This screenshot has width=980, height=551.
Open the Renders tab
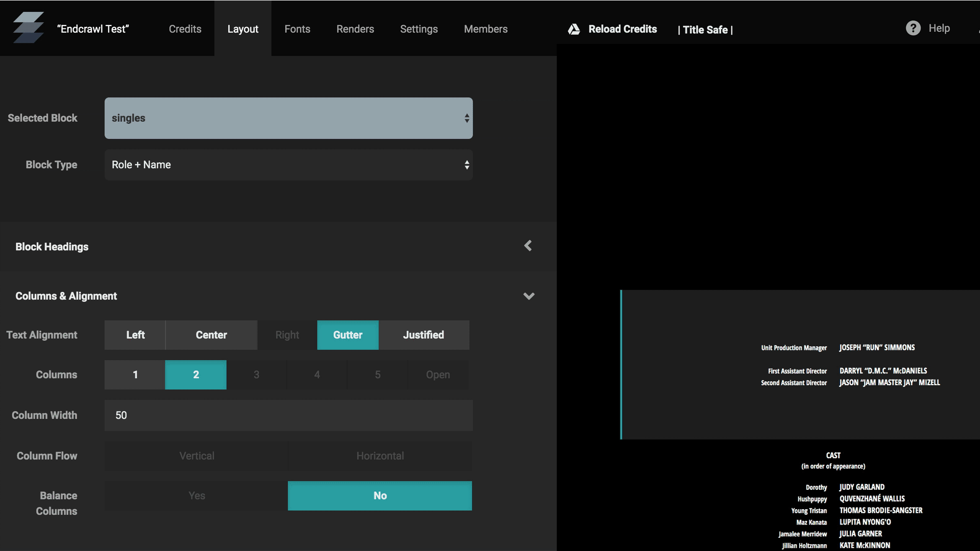pos(355,29)
